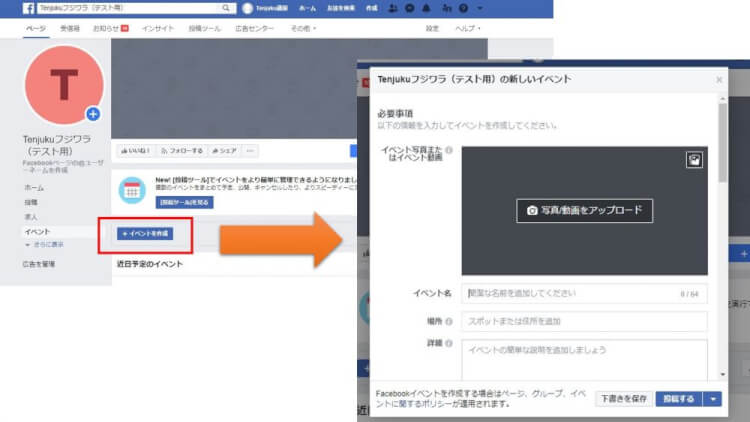750x422 pixels.
Task: Expand the その他 dropdown tab
Action: 303,29
